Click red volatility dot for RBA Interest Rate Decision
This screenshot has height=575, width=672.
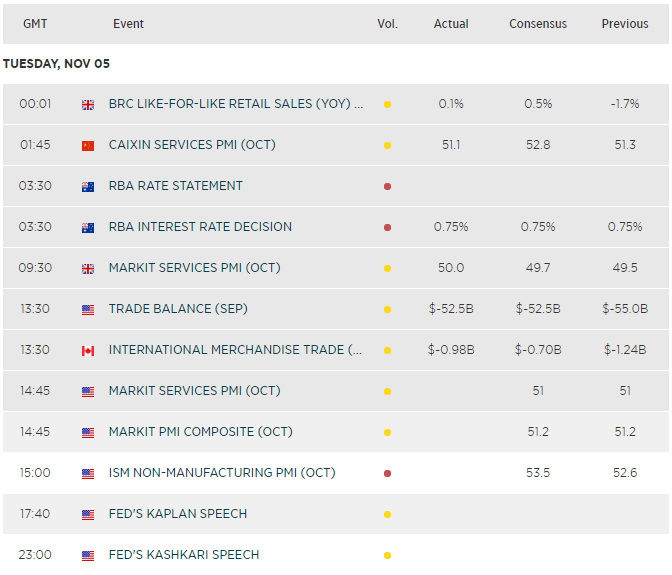click(387, 227)
